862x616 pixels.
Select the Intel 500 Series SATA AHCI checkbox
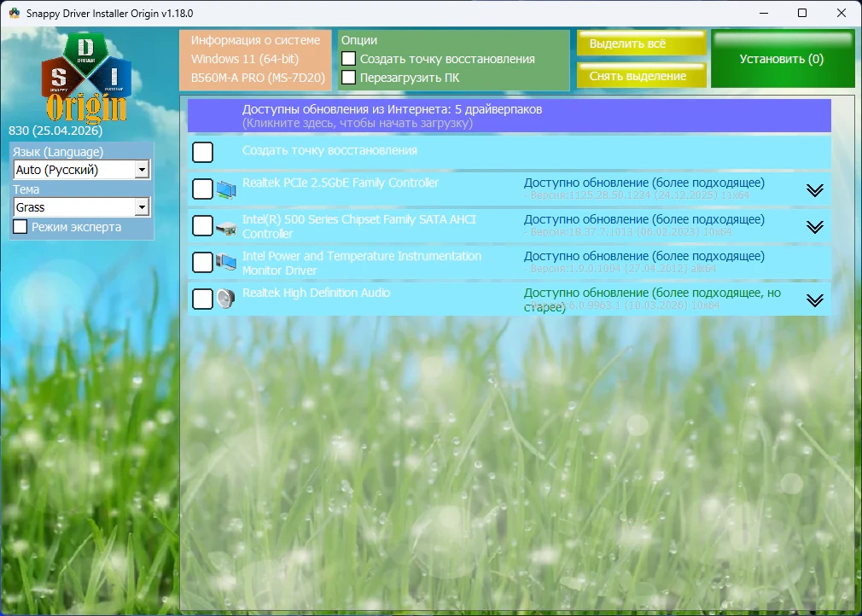click(x=203, y=226)
